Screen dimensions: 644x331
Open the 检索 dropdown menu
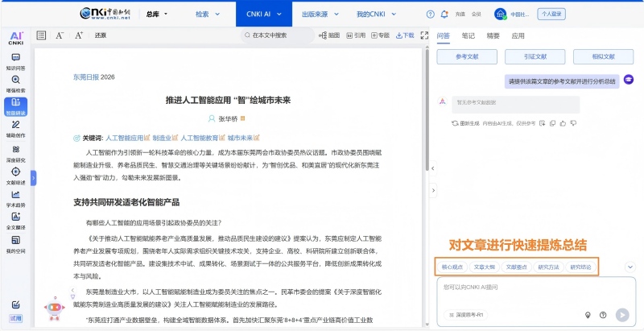[207, 14]
